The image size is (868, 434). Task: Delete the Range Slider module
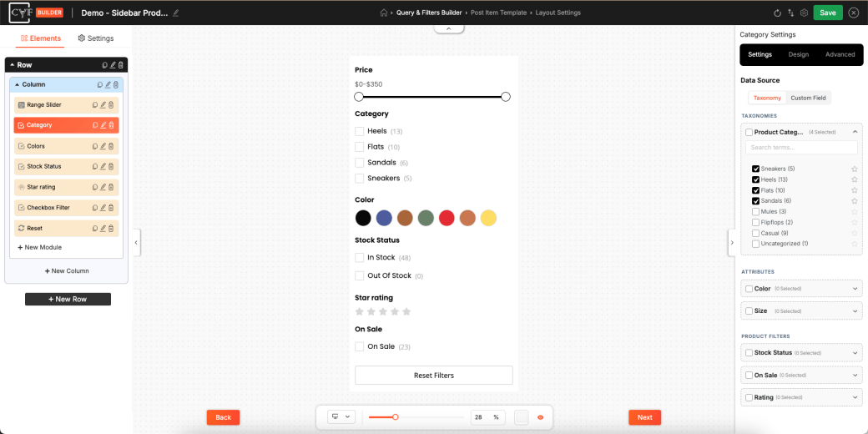click(111, 104)
